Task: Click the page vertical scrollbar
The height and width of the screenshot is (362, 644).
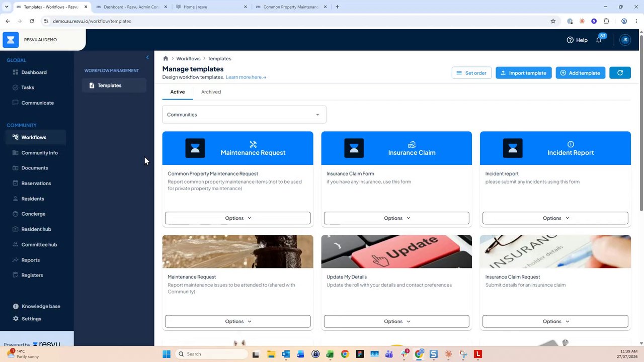Action: coord(641,123)
